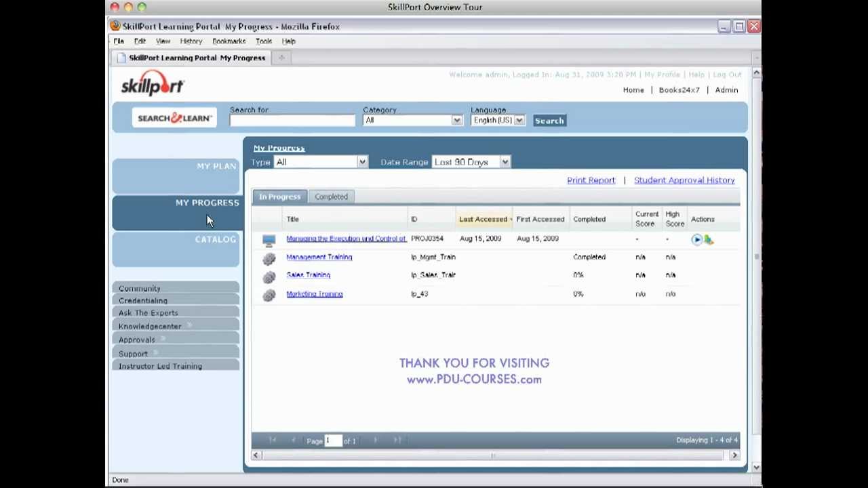Open the Language dropdown
The width and height of the screenshot is (868, 488).
coord(498,120)
